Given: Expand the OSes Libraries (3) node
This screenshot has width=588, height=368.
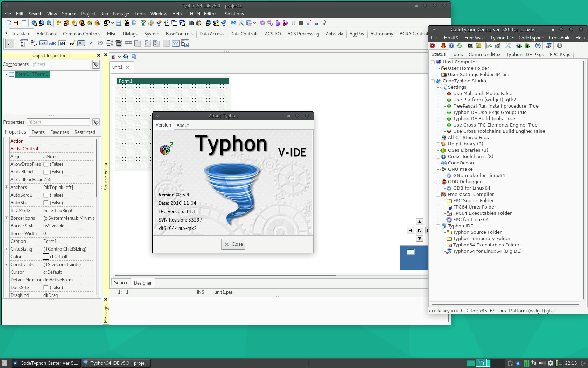Looking at the screenshot, I should (438, 150).
